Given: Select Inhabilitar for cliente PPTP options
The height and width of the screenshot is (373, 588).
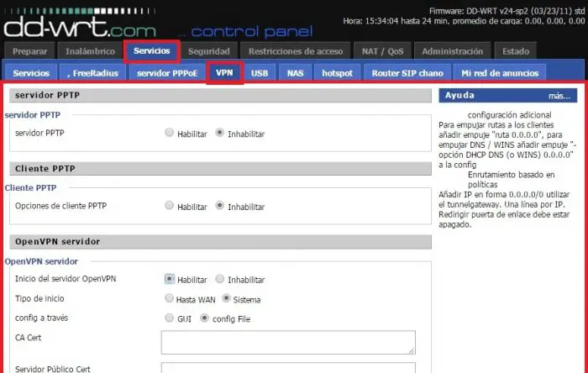Looking at the screenshot, I should [220, 206].
